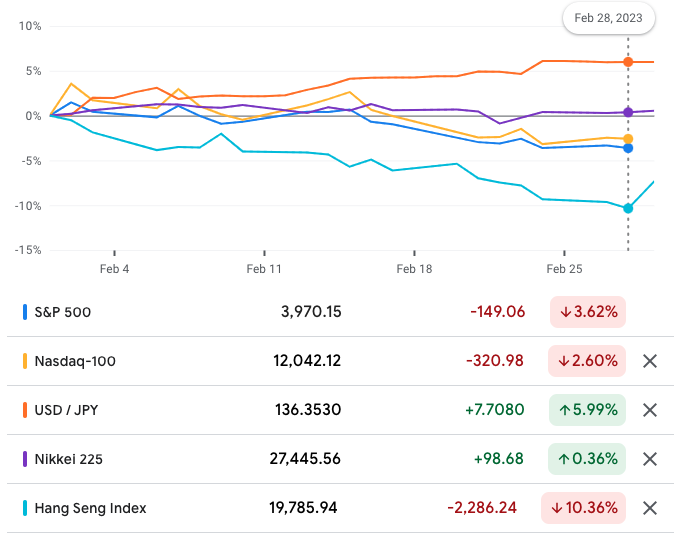Click the USD/JPY up 5.99% badge
Screen dimensions: 683x539
(588, 410)
